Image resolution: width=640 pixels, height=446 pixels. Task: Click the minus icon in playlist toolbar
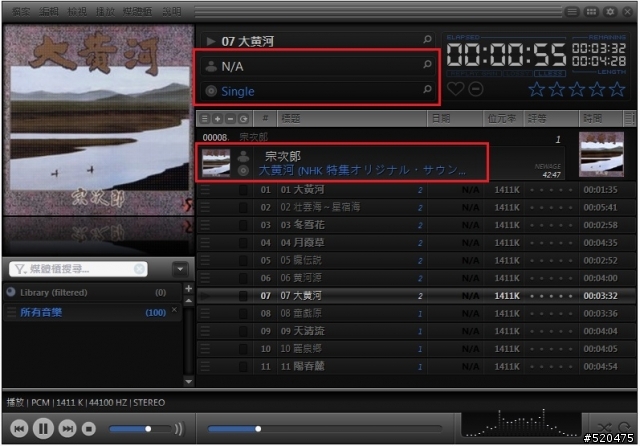[x=231, y=119]
